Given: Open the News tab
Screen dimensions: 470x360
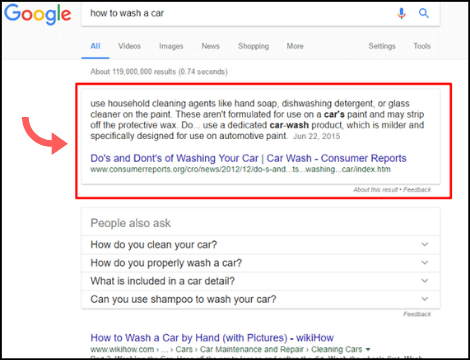Looking at the screenshot, I should tap(210, 46).
